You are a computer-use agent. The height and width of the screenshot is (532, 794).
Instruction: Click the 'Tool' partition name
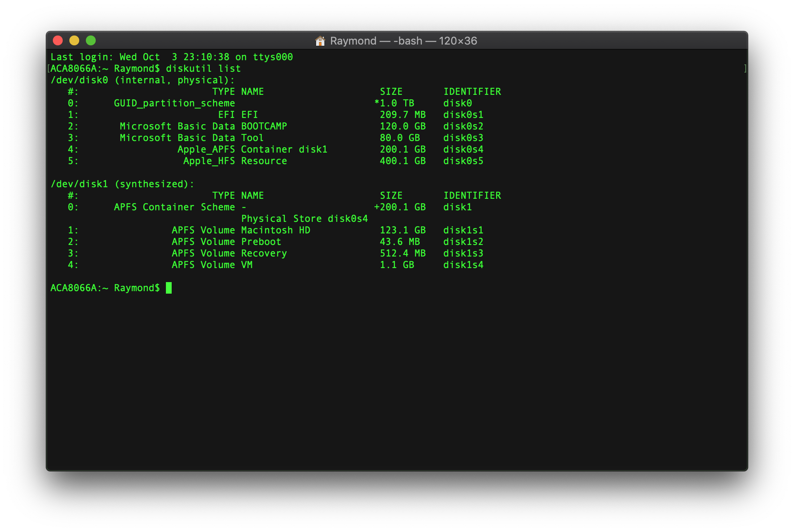pyautogui.click(x=253, y=138)
